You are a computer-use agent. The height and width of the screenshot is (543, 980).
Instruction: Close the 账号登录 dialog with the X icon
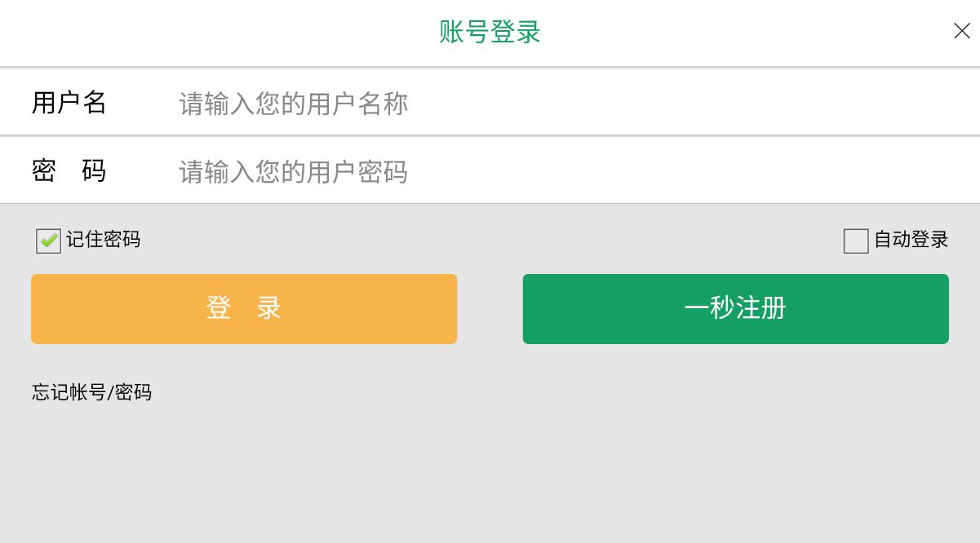[961, 31]
